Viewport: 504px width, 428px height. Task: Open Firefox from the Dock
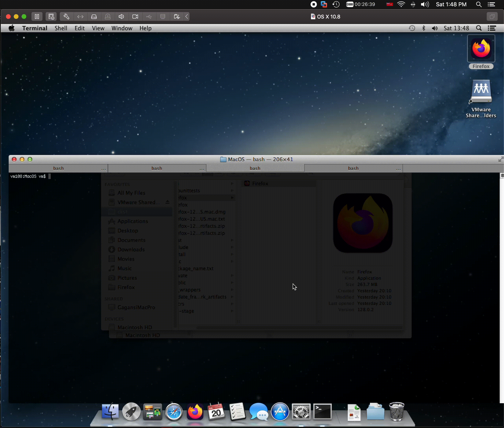[195, 411]
